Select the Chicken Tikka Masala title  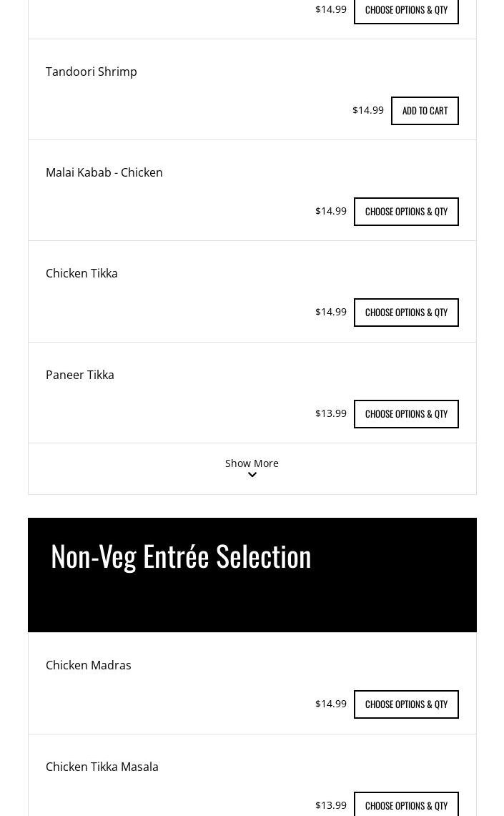(x=102, y=767)
